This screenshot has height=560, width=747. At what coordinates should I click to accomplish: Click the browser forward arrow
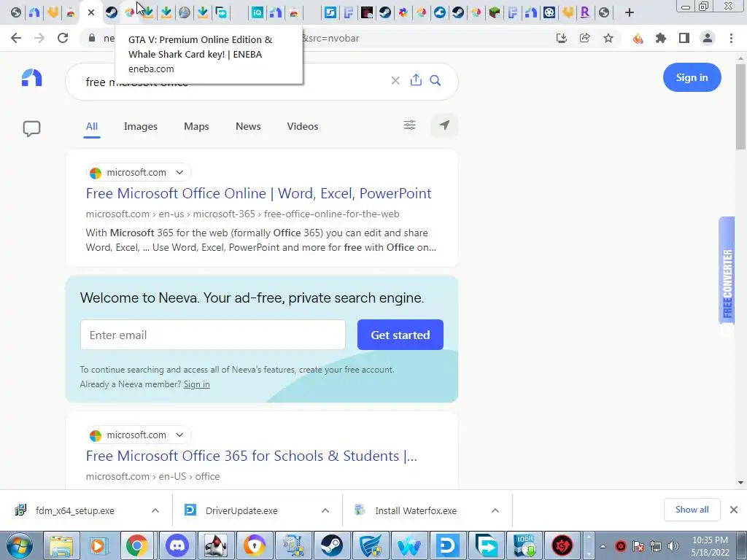[39, 38]
